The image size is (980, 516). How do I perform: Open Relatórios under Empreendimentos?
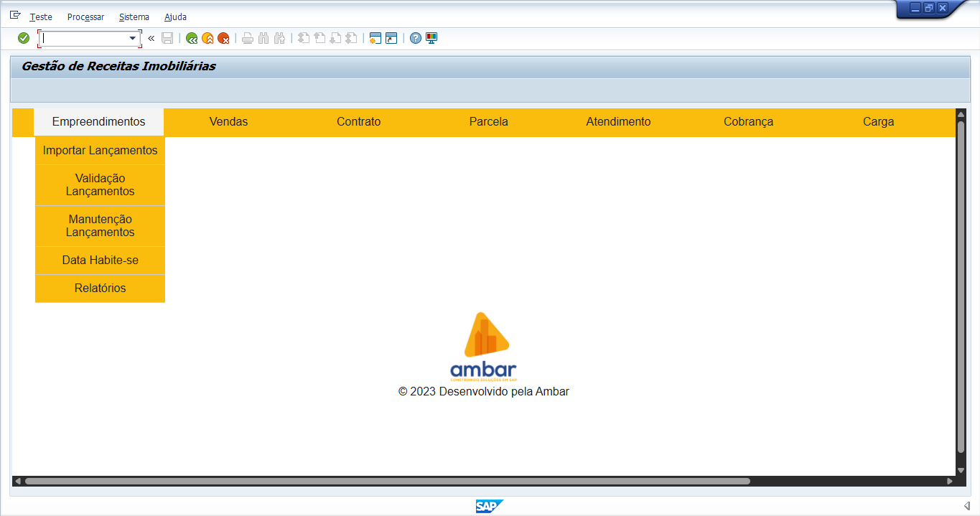100,289
